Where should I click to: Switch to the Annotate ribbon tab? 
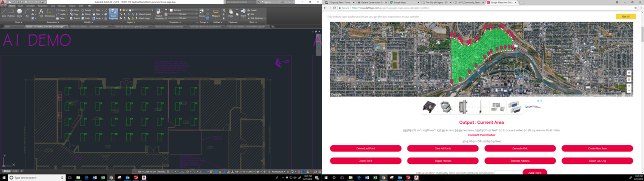point(30,6)
